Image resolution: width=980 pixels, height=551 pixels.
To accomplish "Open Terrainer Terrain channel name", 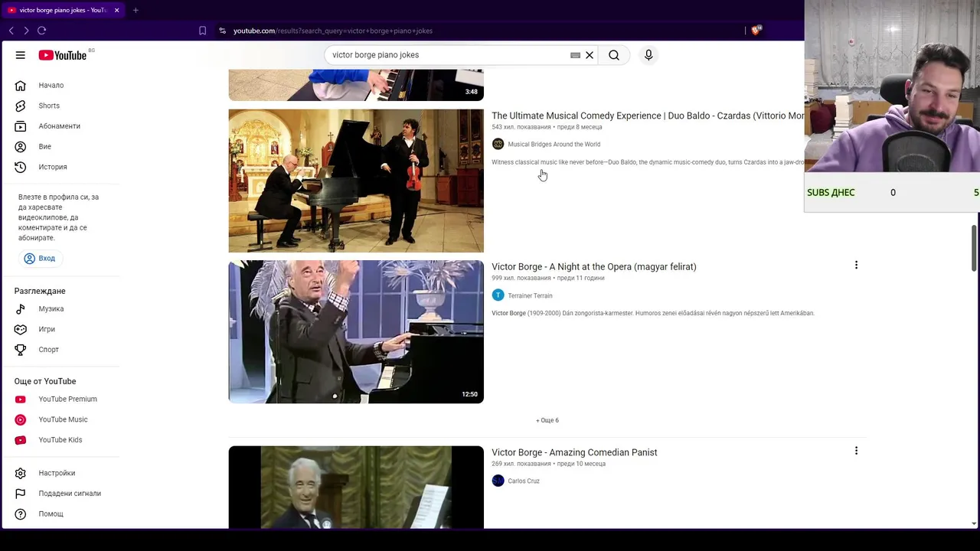I will (530, 295).
